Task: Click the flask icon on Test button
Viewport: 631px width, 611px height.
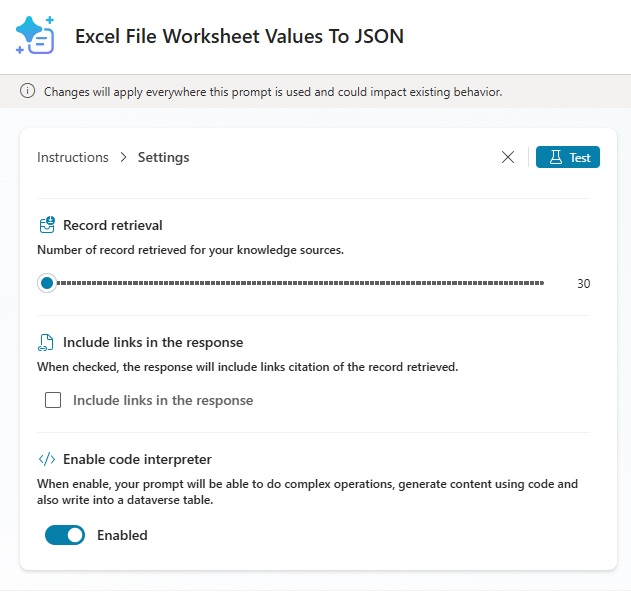Action: tap(554, 158)
